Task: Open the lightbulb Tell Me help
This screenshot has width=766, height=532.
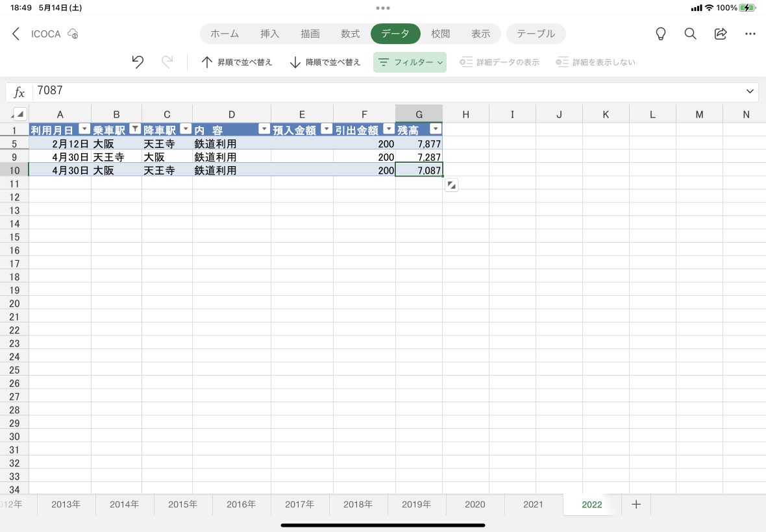Action: (660, 34)
